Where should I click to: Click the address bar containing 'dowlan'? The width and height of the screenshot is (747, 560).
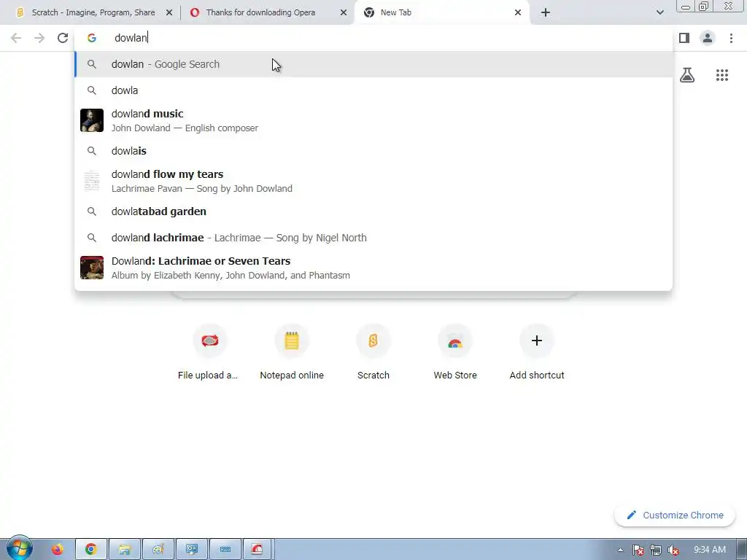pos(373,38)
